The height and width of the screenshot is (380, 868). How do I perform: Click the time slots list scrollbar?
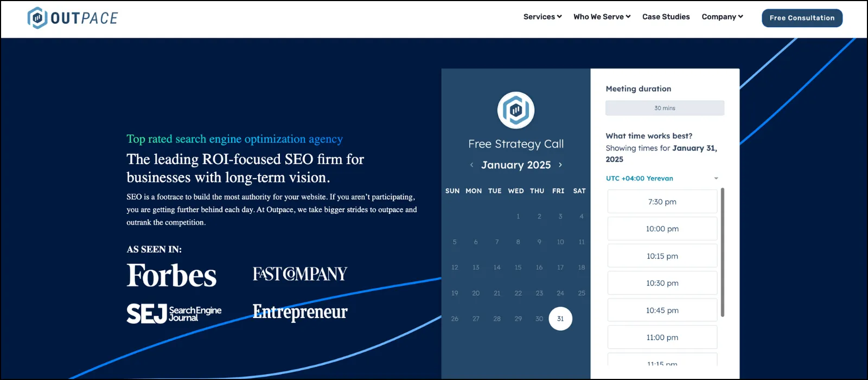point(722,252)
